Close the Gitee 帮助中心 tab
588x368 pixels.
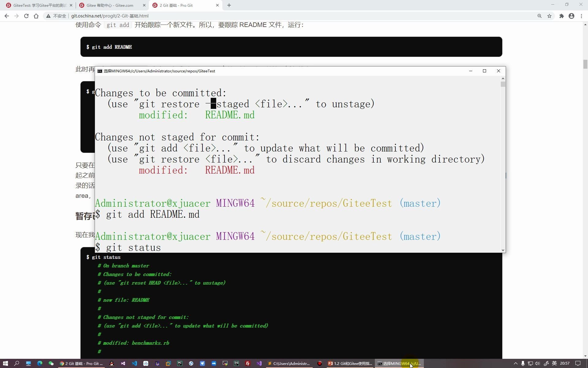(144, 5)
